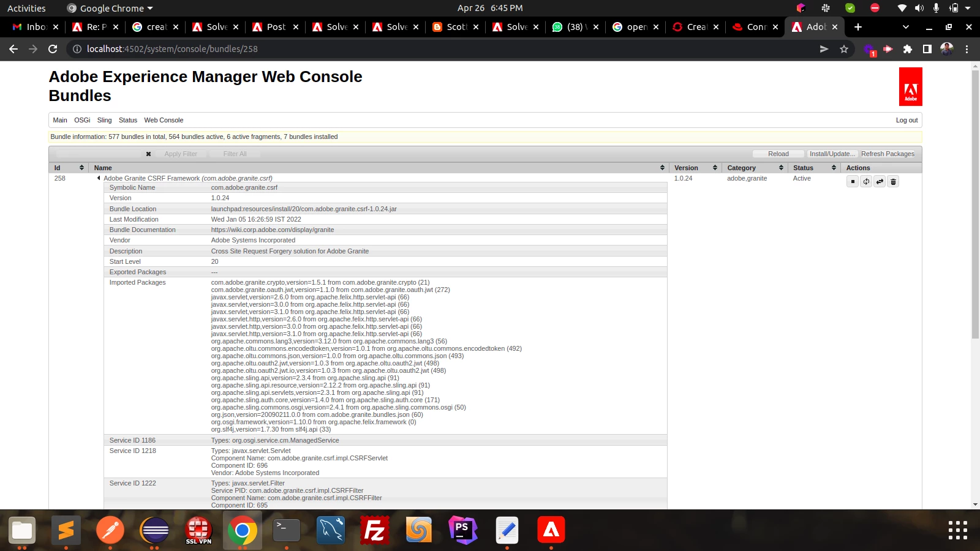
Task: Go back in browser history
Action: pos(13,49)
